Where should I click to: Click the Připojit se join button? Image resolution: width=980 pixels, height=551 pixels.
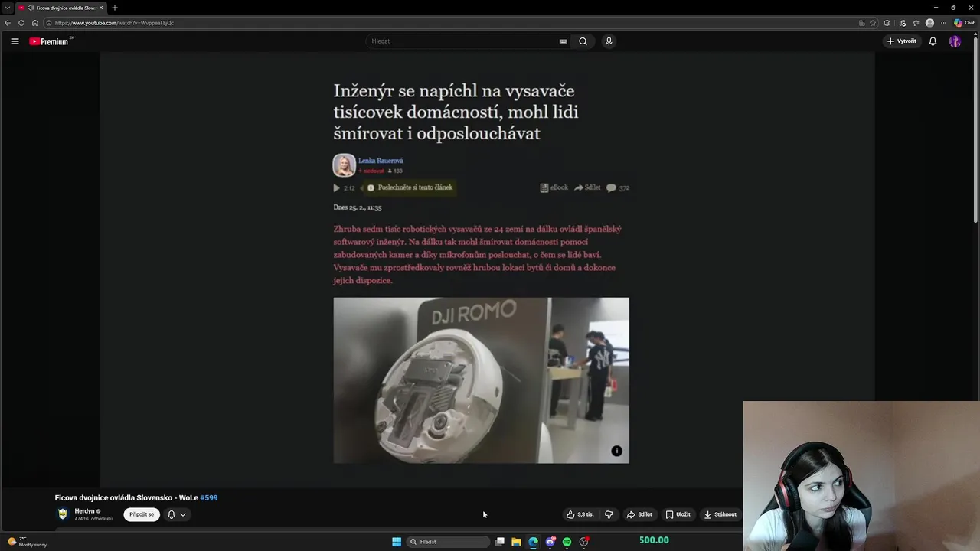point(142,514)
